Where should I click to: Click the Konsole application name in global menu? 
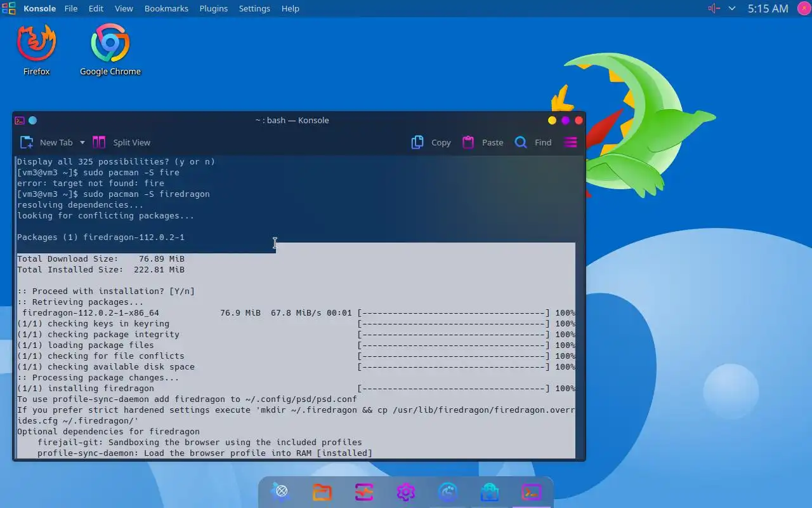point(40,8)
